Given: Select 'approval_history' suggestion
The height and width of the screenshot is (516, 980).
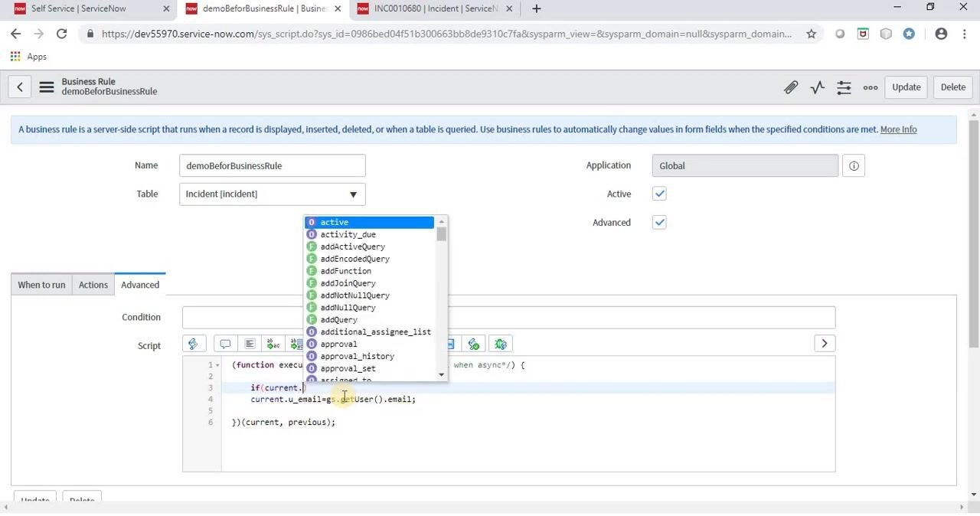Looking at the screenshot, I should click(x=370, y=357).
